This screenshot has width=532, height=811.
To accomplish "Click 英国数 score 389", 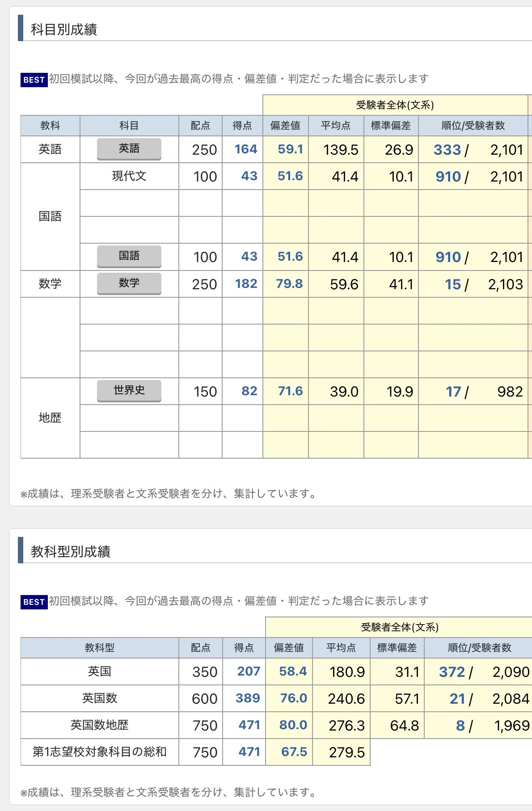I will [x=248, y=698].
